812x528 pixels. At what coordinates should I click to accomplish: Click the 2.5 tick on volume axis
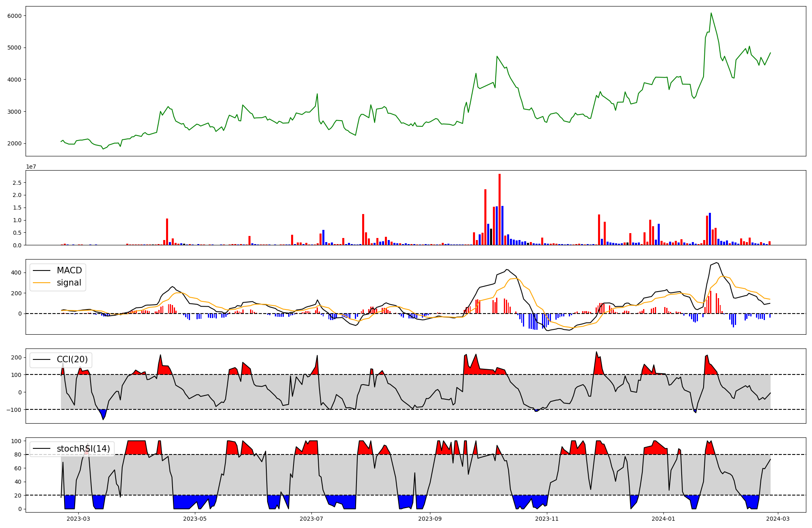point(17,183)
